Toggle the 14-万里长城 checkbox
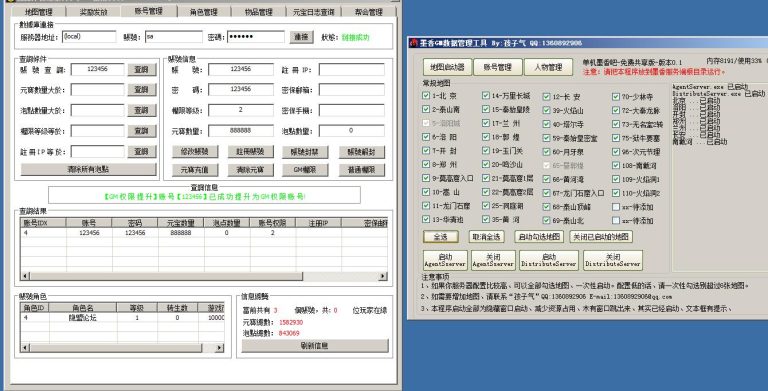This screenshot has height=391, width=768. point(486,96)
